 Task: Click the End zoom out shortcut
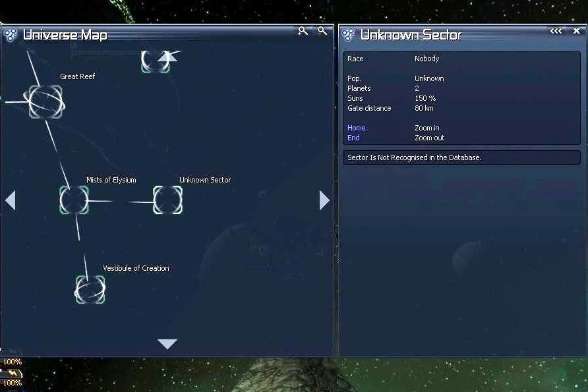click(x=353, y=138)
